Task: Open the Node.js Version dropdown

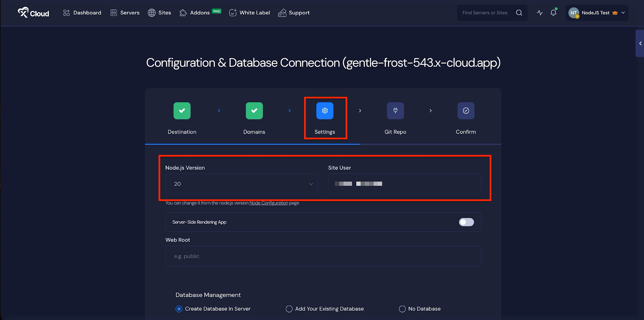Action: (x=242, y=184)
